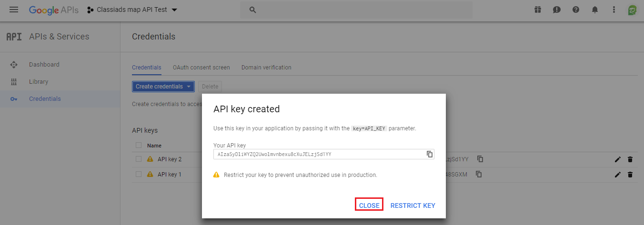Open the gift free trial icon

[x=538, y=10]
